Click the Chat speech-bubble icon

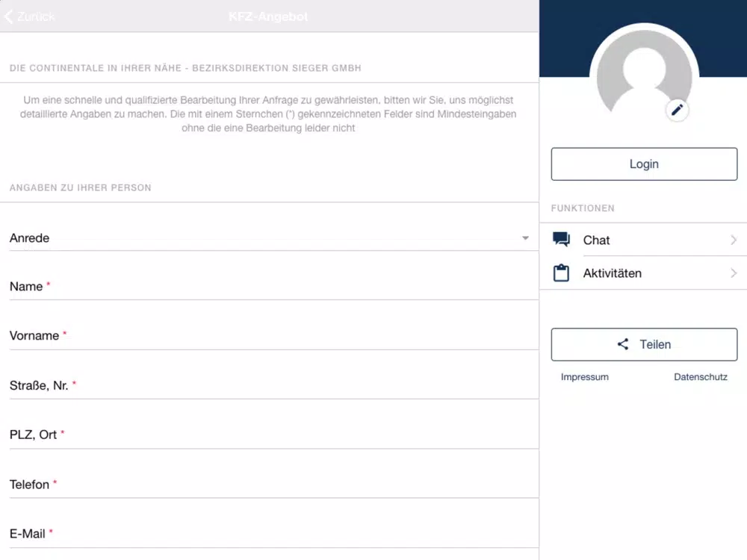pos(561,240)
